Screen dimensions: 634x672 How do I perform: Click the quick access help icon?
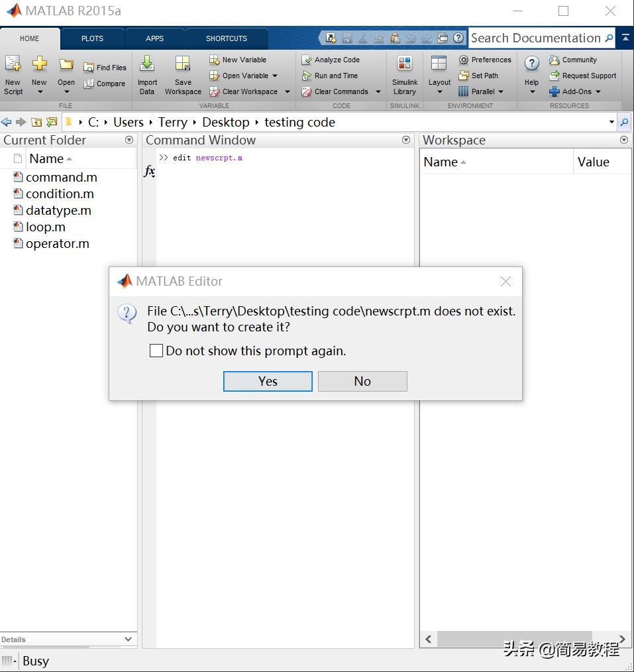458,38
